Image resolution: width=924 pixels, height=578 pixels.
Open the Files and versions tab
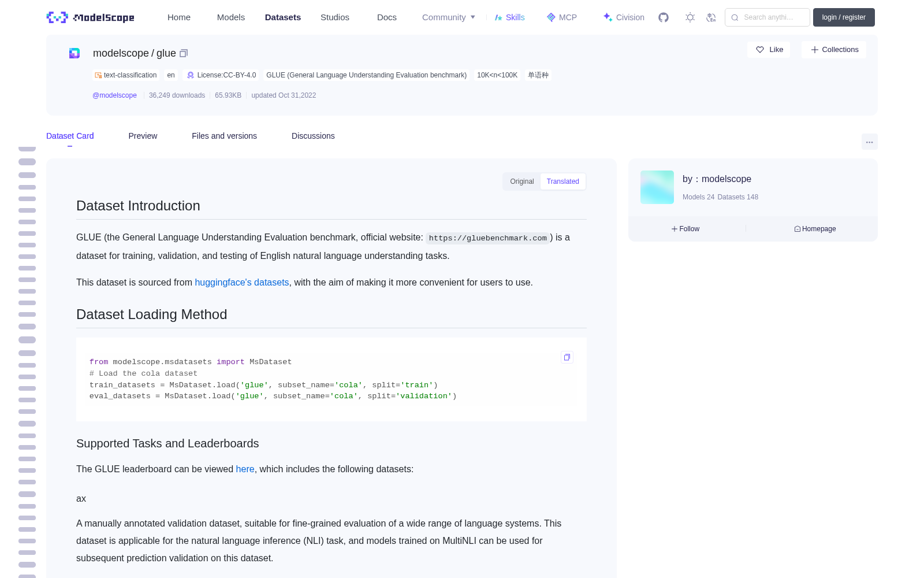coord(224,136)
